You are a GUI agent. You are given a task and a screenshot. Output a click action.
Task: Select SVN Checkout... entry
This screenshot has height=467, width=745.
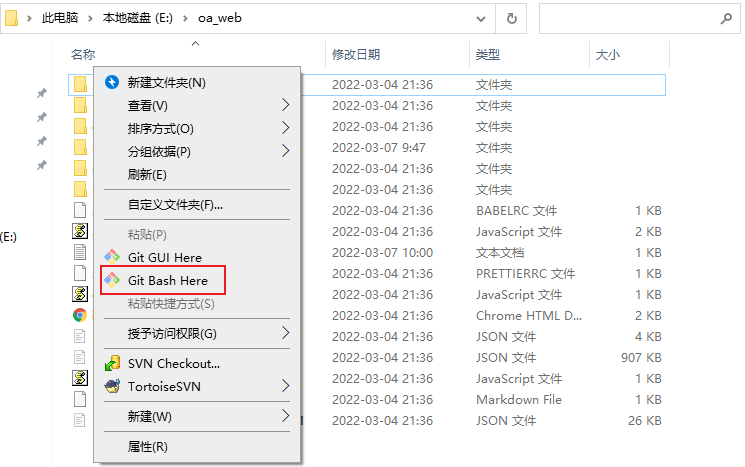[173, 363]
